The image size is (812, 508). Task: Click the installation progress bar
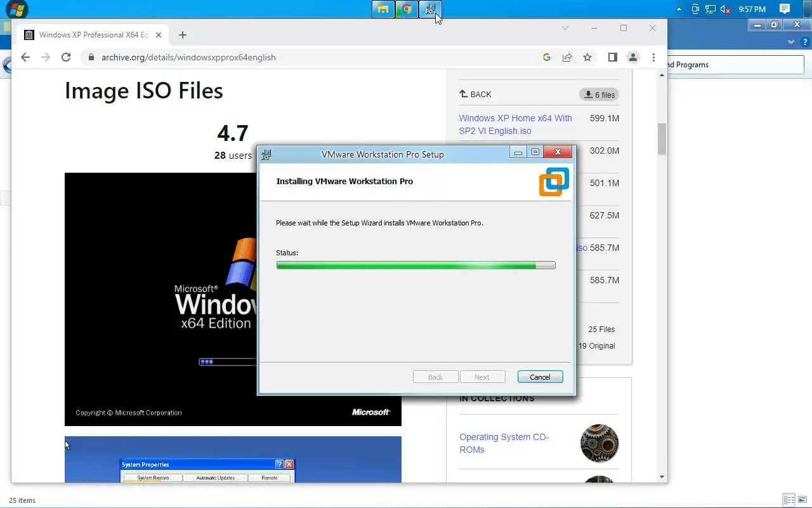pyautogui.click(x=416, y=265)
